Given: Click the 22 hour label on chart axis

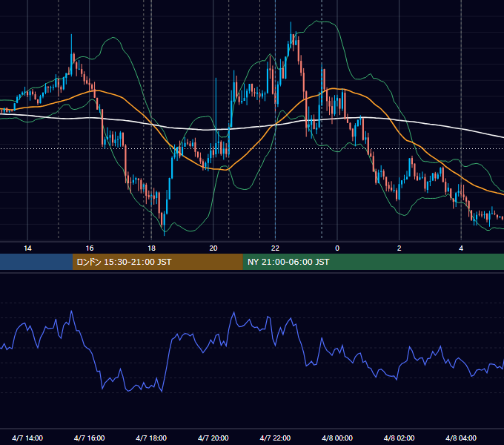Looking at the screenshot, I should [275, 248].
